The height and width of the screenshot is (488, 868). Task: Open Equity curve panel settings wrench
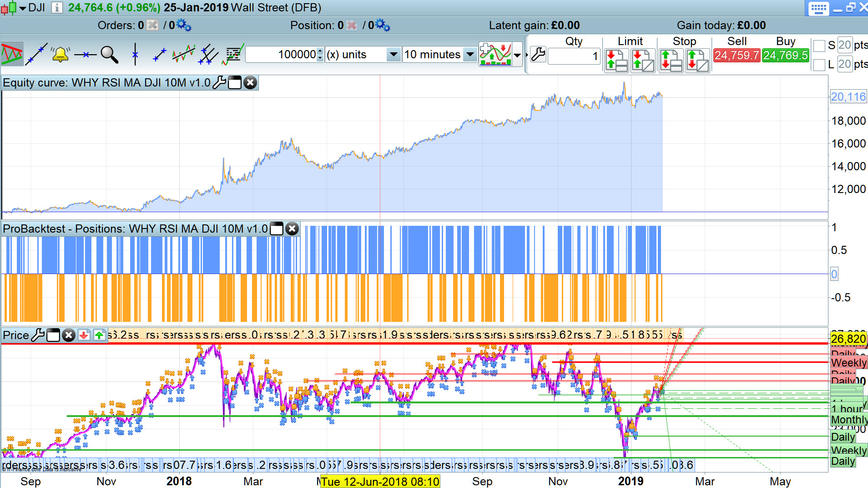pos(219,83)
